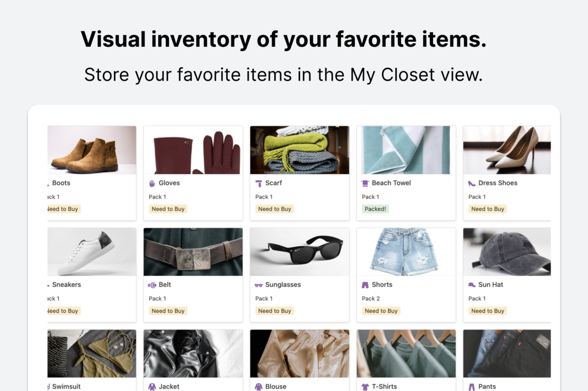This screenshot has width=588, height=391.
Task: Click the shorts icon next to Shorts
Action: click(x=365, y=285)
